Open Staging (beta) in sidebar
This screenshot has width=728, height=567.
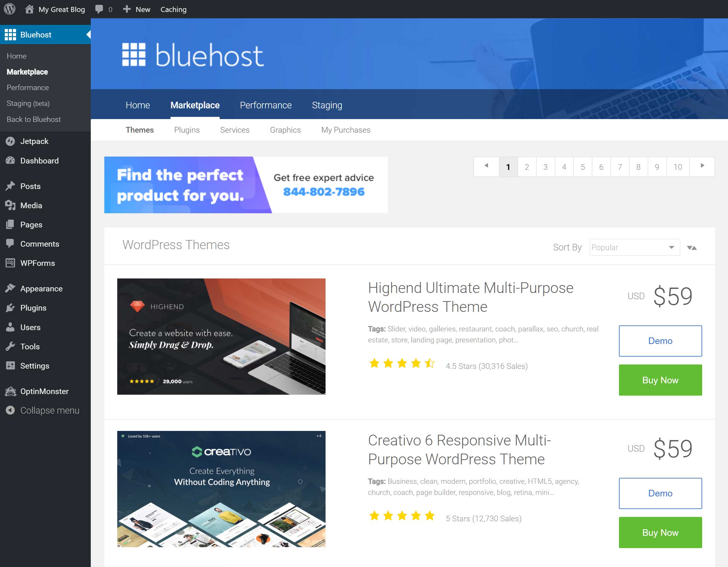point(28,104)
